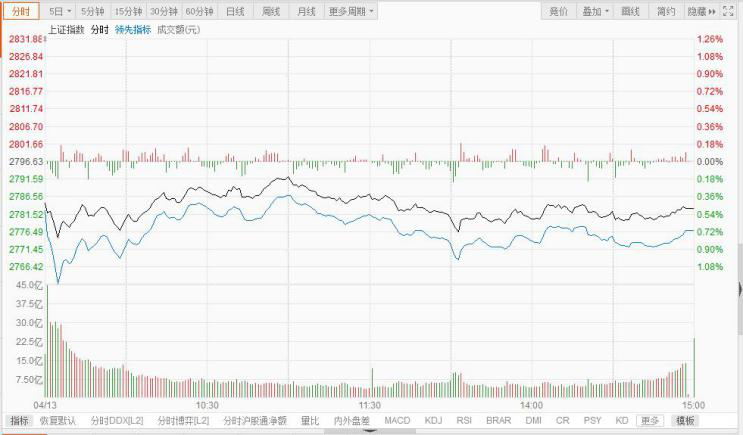
Task: Click the 2796.63 price axis label
Action: point(26,162)
